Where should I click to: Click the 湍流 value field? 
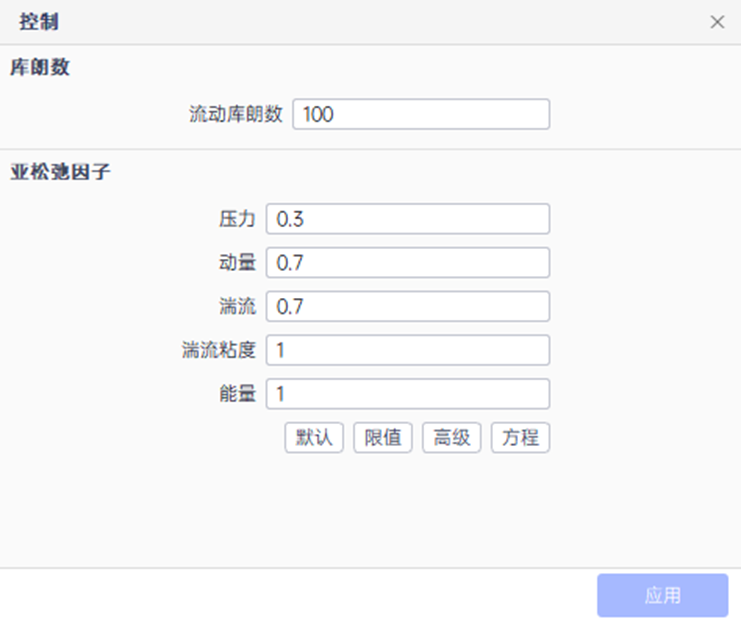click(408, 306)
